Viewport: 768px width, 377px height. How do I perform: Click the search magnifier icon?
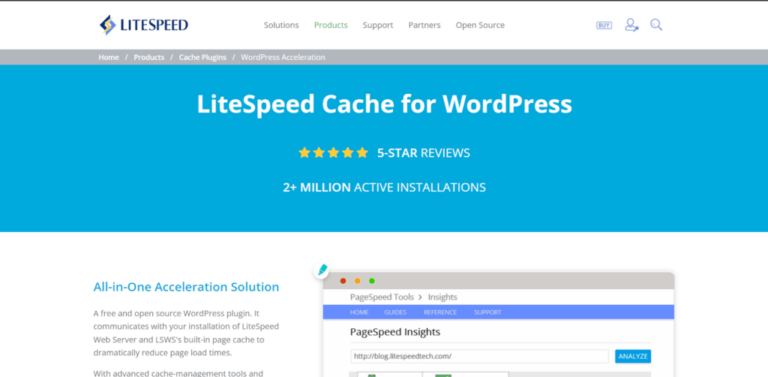click(x=656, y=24)
